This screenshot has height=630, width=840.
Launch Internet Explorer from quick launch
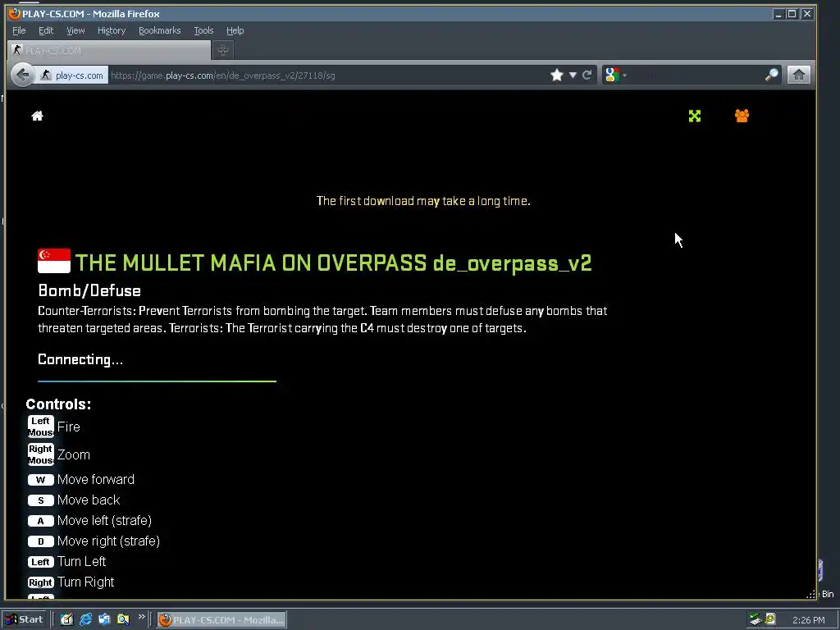[x=85, y=619]
